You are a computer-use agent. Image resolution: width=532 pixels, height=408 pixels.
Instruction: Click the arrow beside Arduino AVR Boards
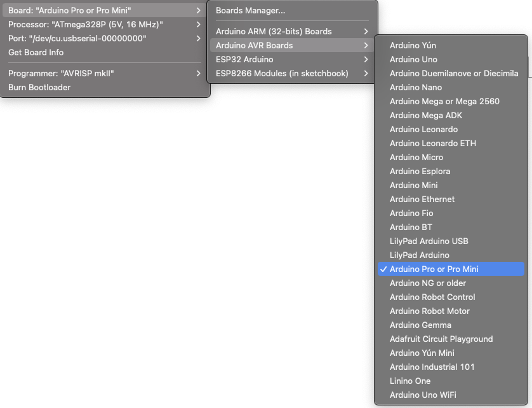[366, 45]
